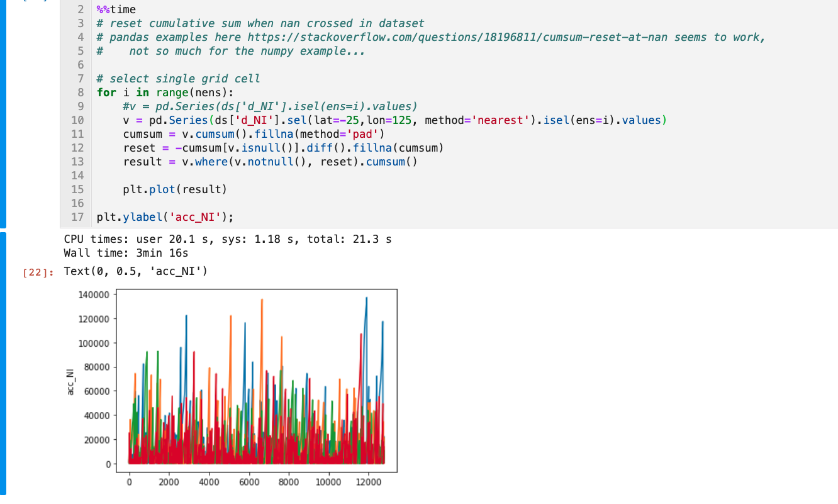
Task: Click the 100000 y-axis tick label
Action: [94, 343]
